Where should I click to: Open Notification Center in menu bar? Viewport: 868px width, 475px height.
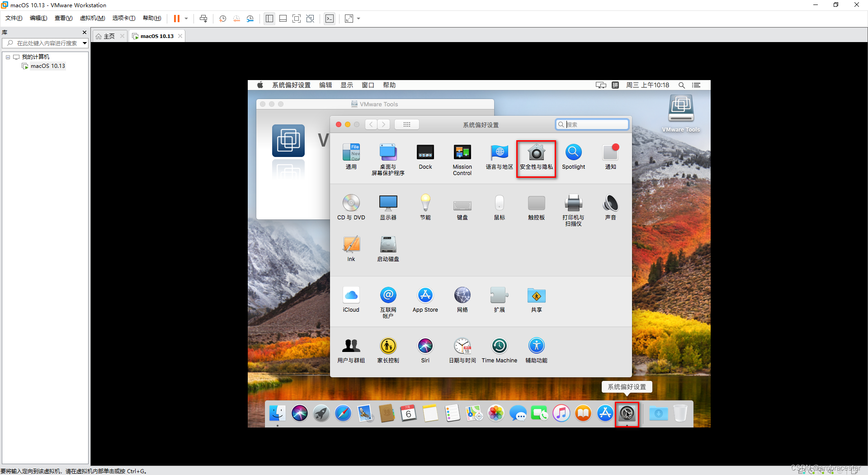coord(696,85)
